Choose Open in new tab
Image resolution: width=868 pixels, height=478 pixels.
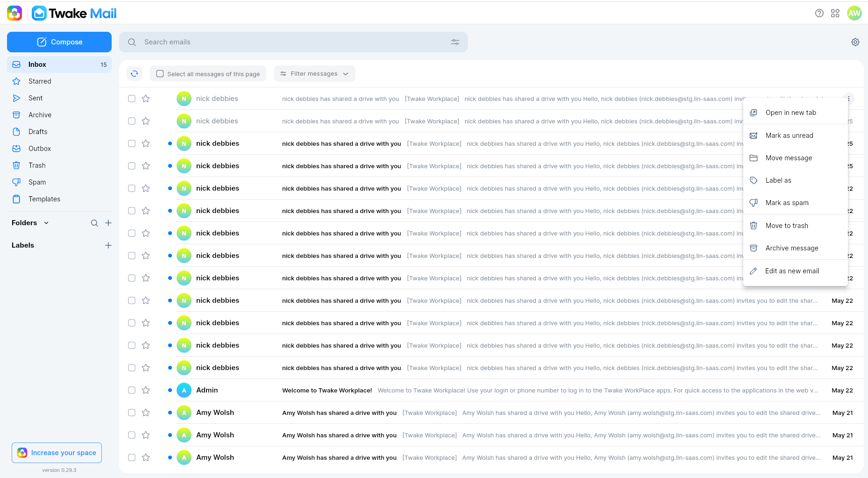pos(796,113)
